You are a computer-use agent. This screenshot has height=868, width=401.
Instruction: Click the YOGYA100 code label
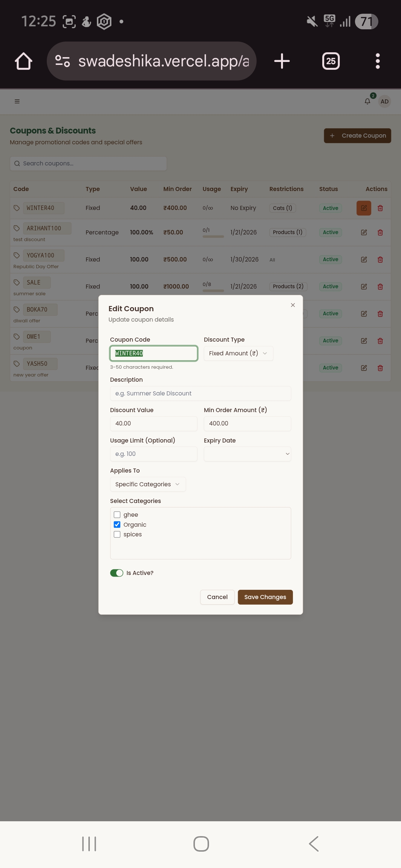[x=43, y=256]
